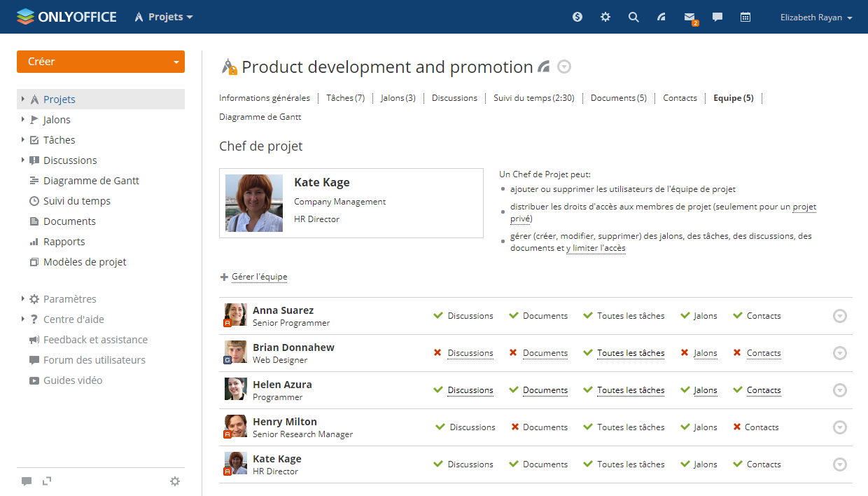868x496 pixels.
Task: Toggle Brian Donnahew's Discussions access
Action: pyautogui.click(x=470, y=353)
